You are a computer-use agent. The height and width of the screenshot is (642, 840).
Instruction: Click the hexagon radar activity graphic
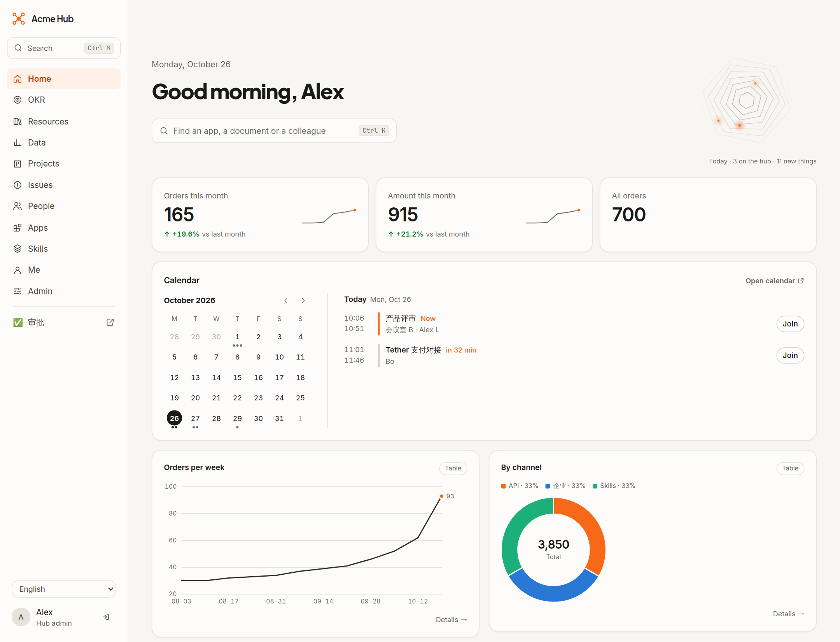[747, 100]
